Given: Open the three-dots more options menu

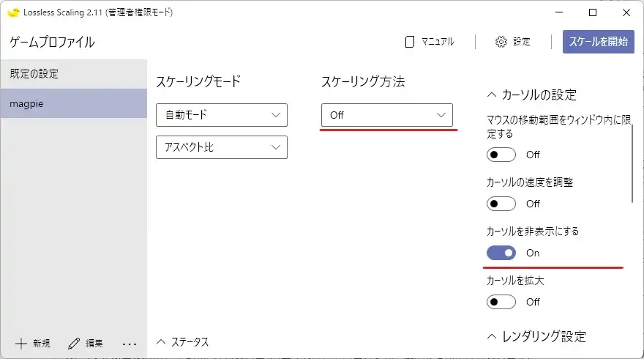Looking at the screenshot, I should [x=130, y=343].
